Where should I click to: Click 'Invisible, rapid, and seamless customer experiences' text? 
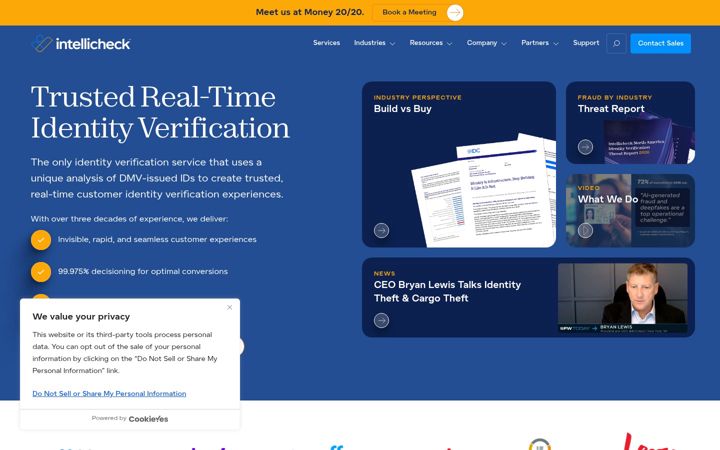(157, 240)
